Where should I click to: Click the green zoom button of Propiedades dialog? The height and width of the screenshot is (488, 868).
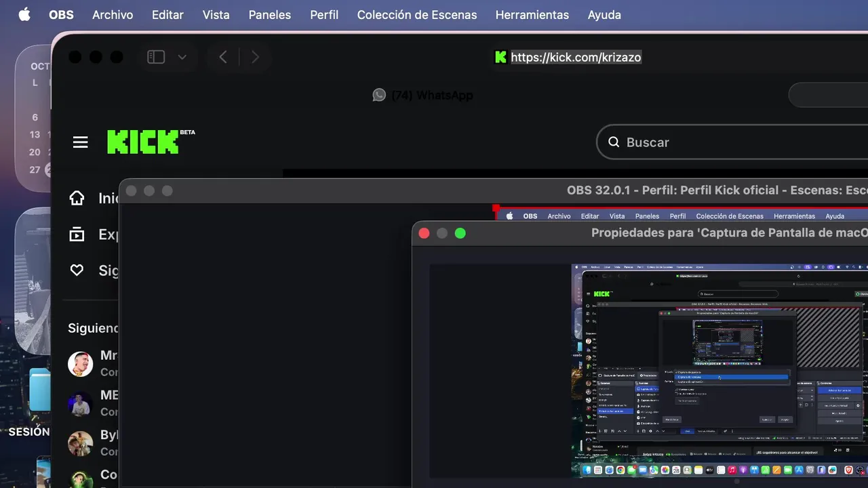[460, 233]
